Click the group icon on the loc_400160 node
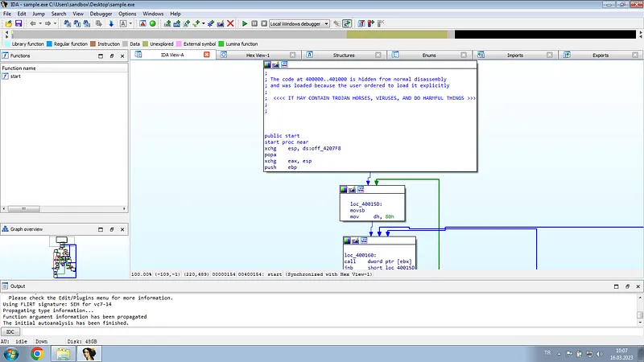Viewport: 644px width, 362px height. pos(364,241)
